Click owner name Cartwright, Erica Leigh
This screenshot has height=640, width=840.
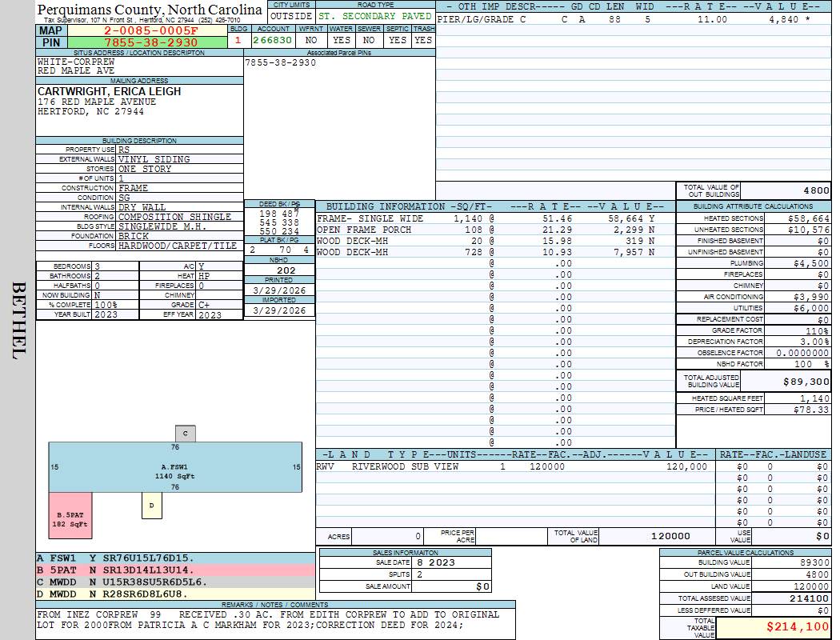[x=110, y=91]
